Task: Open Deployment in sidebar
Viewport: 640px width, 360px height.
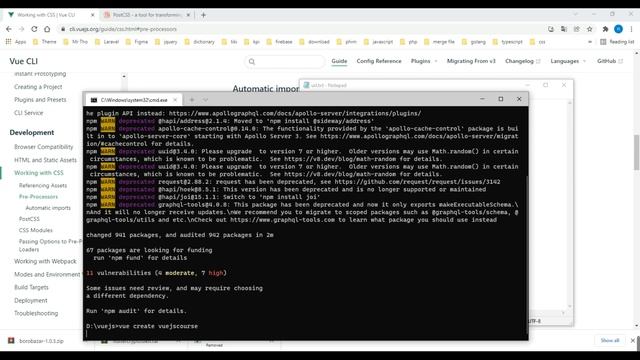Action: [x=31, y=300]
